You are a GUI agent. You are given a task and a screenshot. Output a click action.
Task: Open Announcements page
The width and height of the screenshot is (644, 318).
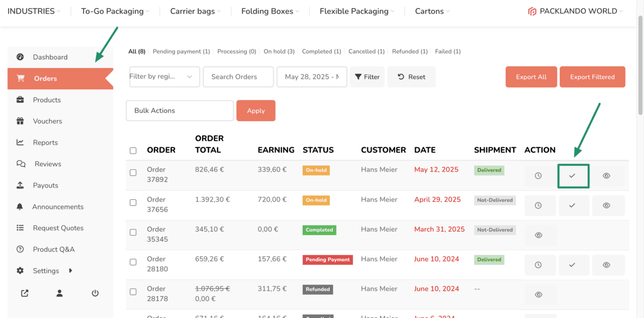[57, 206]
